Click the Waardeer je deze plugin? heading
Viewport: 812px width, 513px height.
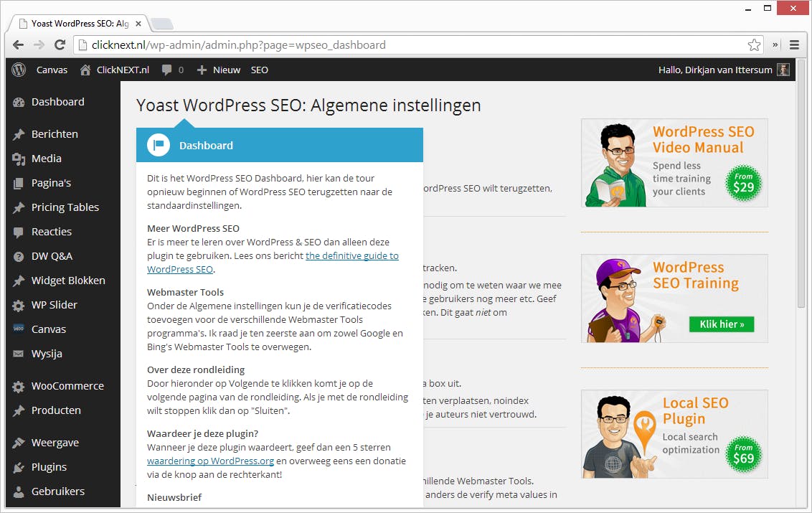[202, 433]
